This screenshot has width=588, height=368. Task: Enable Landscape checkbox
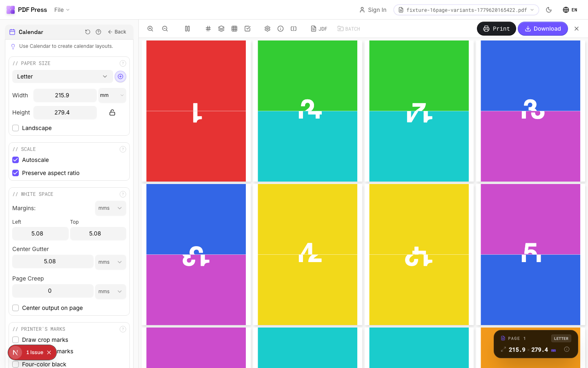(16, 128)
